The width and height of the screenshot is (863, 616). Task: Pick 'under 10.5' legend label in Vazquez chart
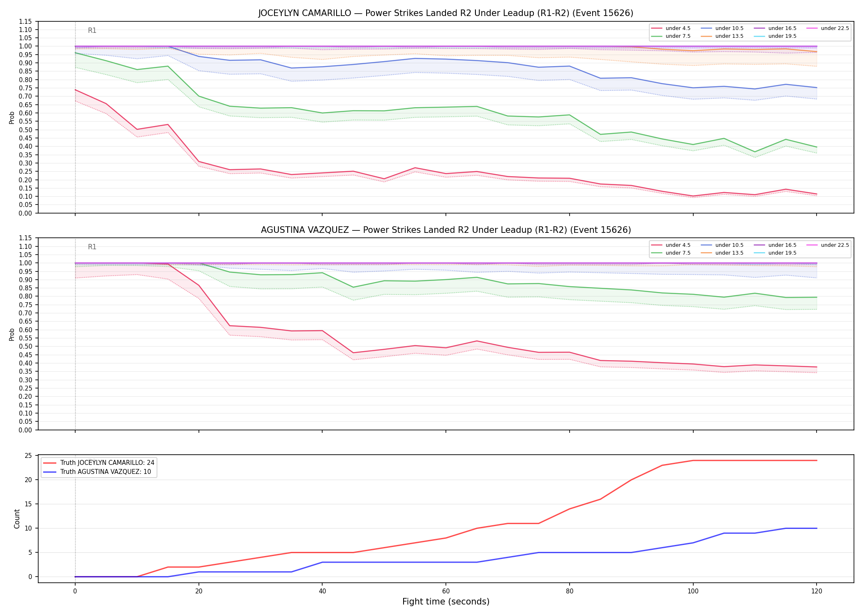click(729, 245)
